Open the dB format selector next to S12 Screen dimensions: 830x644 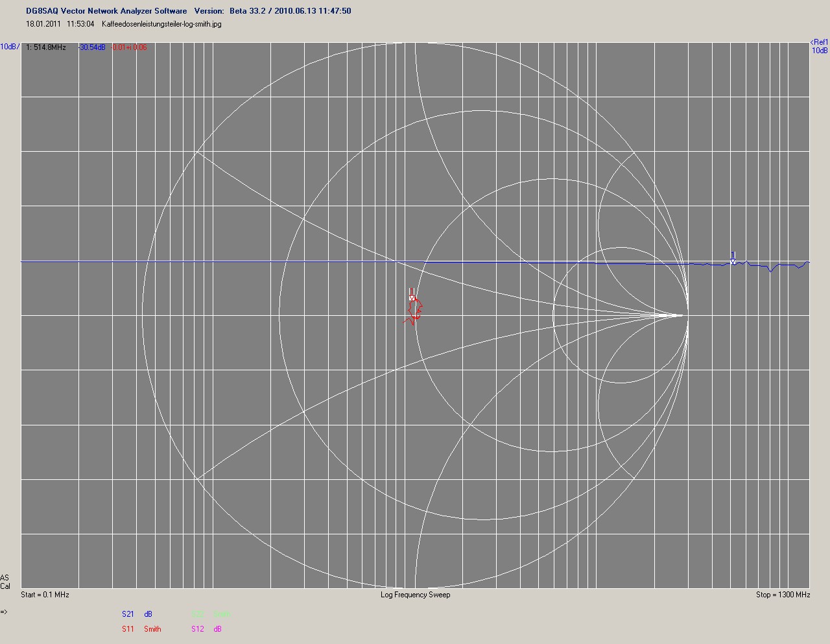click(x=218, y=628)
